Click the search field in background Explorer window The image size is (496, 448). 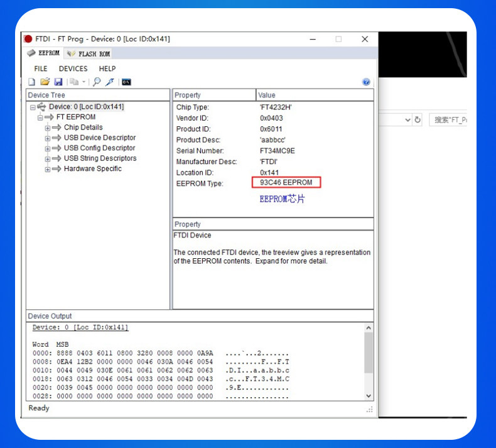pos(448,119)
